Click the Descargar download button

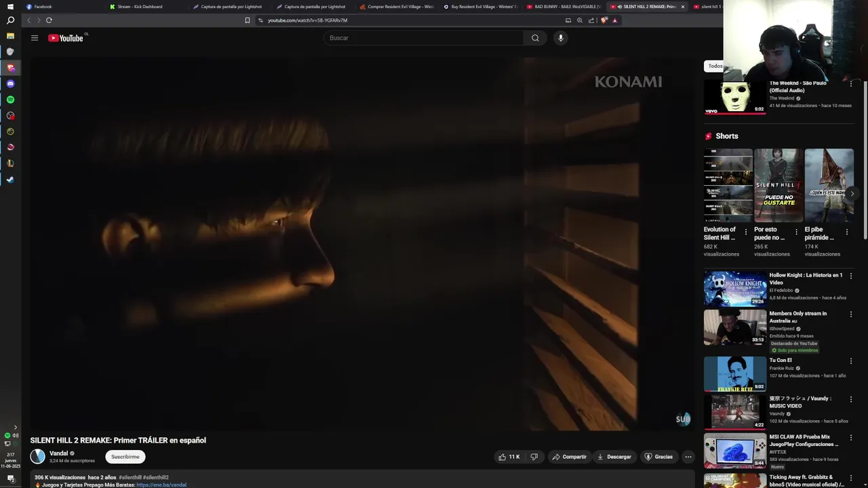614,457
